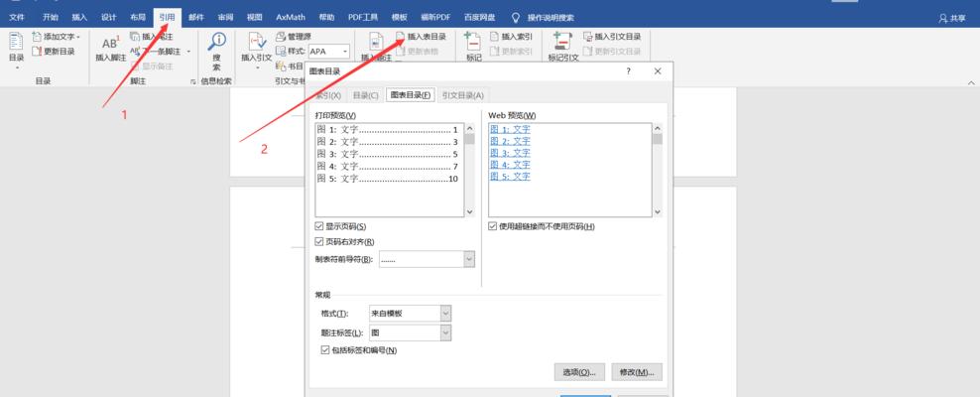
Task: Open 制表符前导符 dropdown
Action: (x=469, y=259)
